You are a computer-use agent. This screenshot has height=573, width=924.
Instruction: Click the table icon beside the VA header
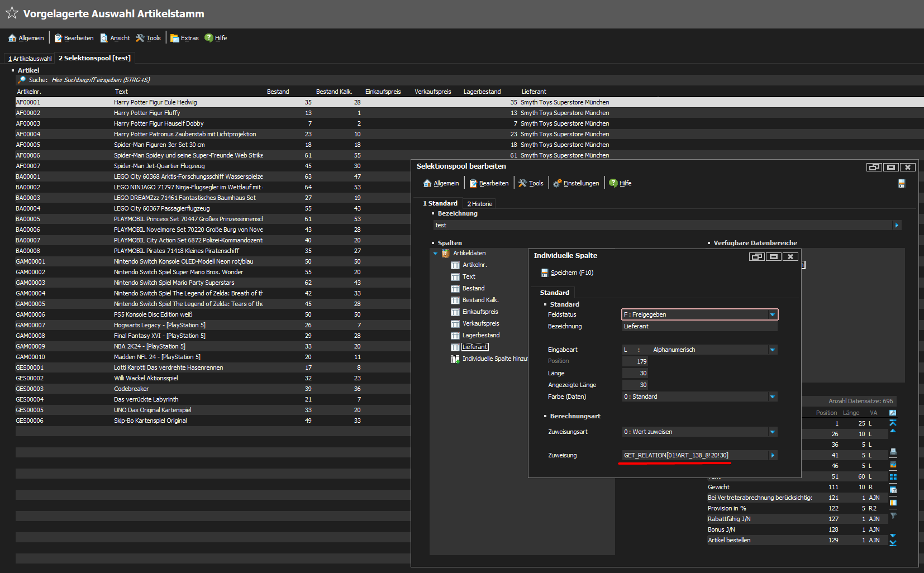click(893, 413)
